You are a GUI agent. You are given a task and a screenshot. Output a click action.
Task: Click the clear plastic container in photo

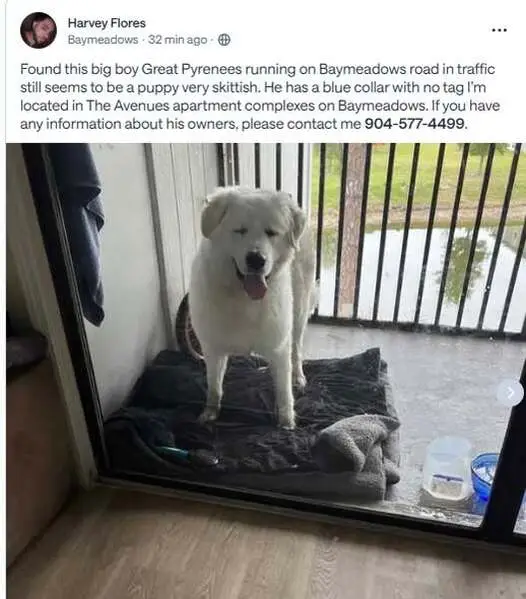pyautogui.click(x=447, y=469)
